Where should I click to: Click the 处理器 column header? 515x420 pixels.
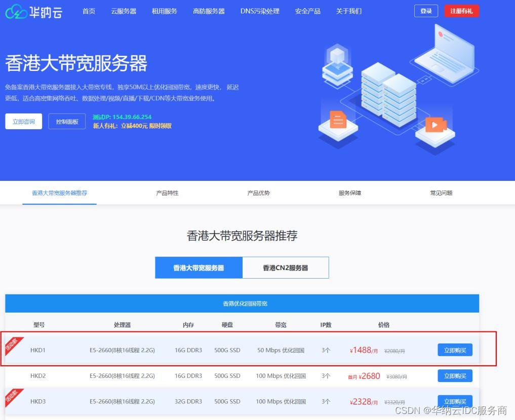122,325
